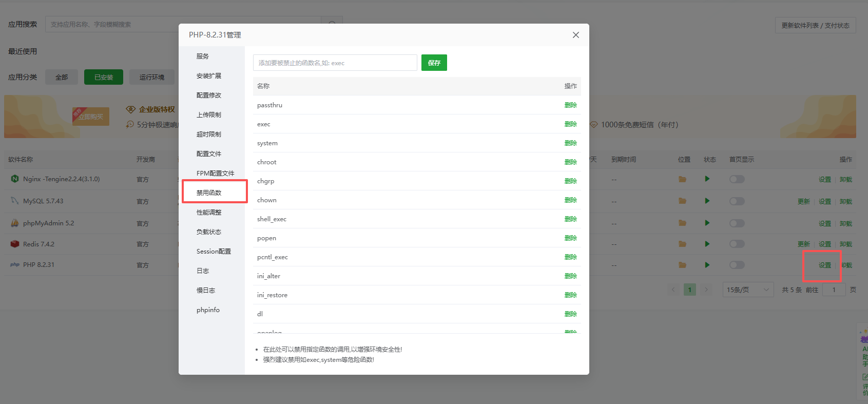Open 设置 for PHP 8.2.31 row

pos(825,265)
